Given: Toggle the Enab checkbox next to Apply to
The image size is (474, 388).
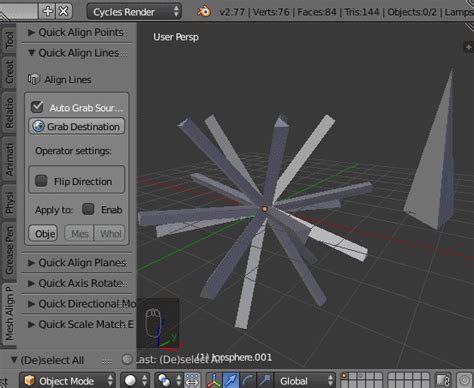Looking at the screenshot, I should pyautogui.click(x=88, y=209).
